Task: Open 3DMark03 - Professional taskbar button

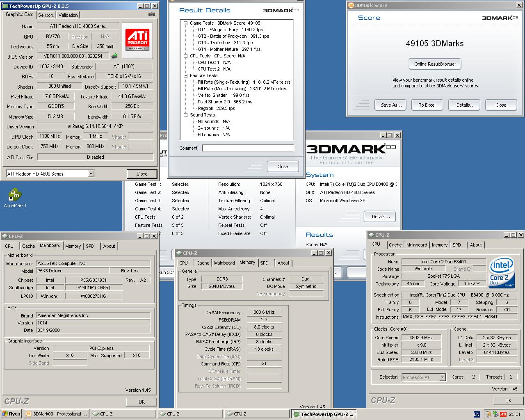Action: 57,414
